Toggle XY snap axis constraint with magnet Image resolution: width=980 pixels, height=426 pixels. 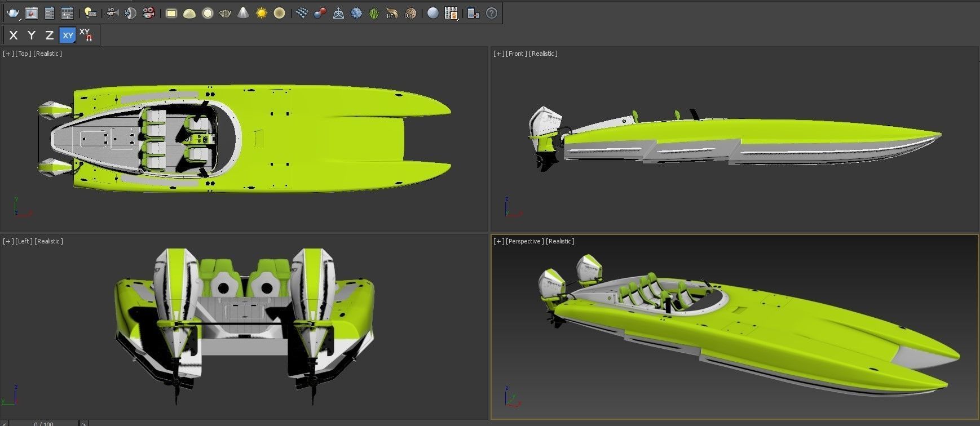tap(86, 35)
